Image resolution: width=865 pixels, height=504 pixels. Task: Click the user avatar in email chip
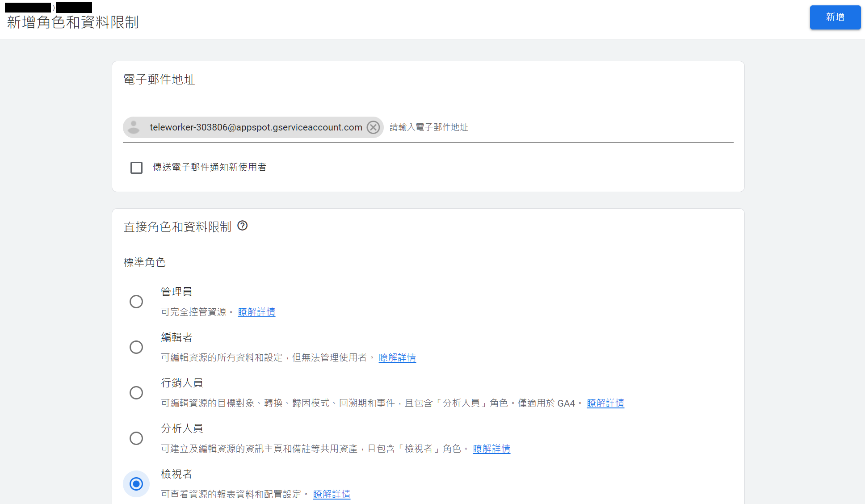click(x=134, y=127)
